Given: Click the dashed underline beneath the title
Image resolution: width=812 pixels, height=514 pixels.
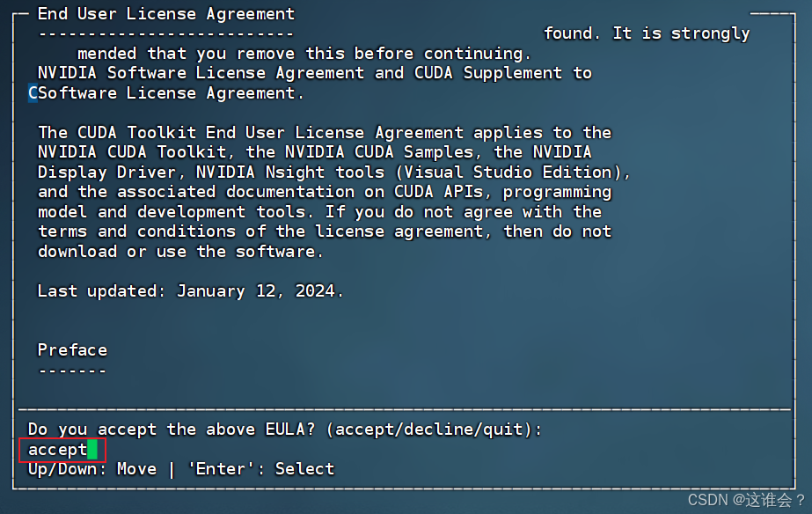Looking at the screenshot, I should 166,34.
